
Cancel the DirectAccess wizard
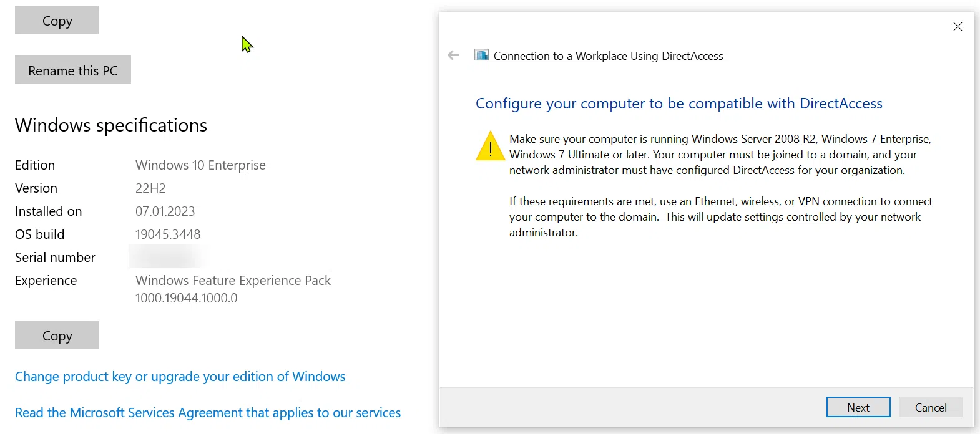pos(931,407)
